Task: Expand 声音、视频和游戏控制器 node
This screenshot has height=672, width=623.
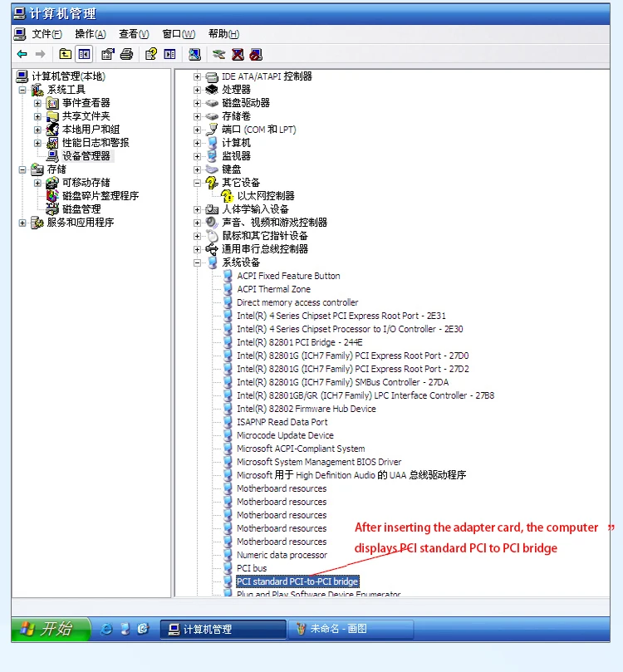Action: (x=197, y=223)
